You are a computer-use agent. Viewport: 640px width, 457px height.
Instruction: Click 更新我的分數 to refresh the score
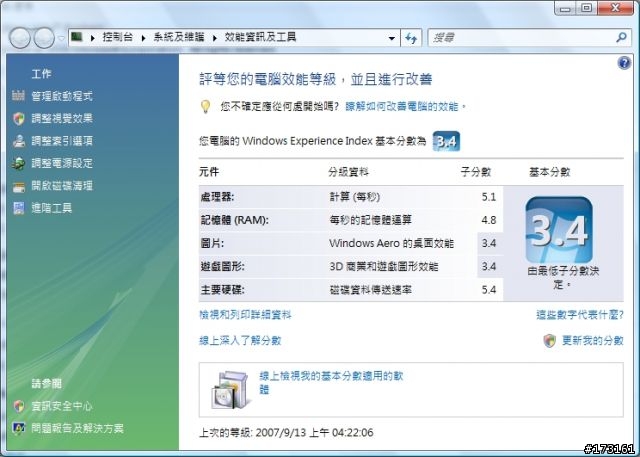click(x=593, y=340)
